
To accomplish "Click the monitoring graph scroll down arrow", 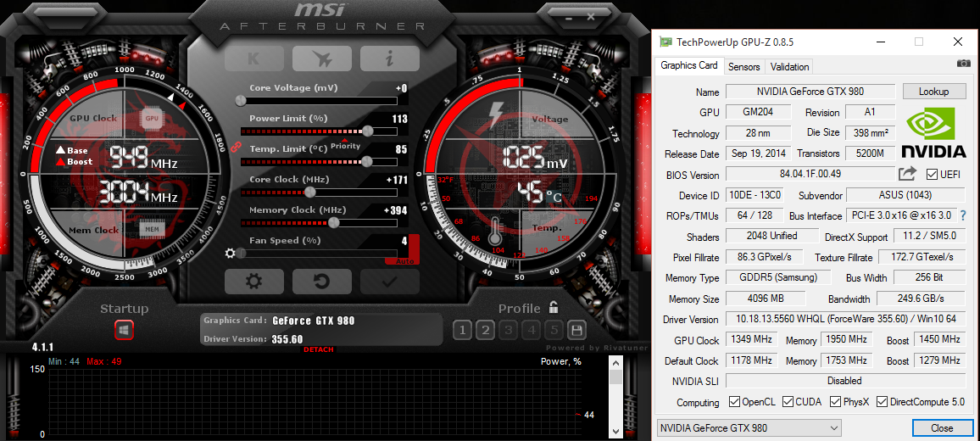I will tap(615, 431).
